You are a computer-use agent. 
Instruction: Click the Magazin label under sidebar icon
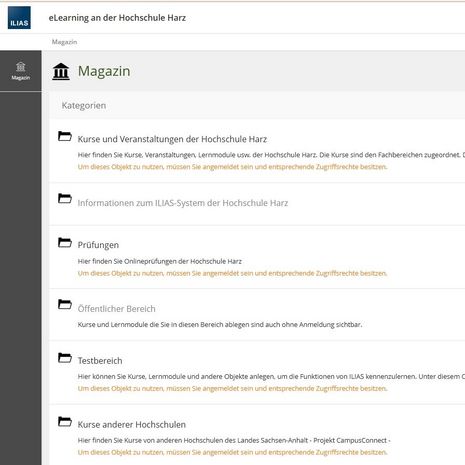click(x=21, y=78)
